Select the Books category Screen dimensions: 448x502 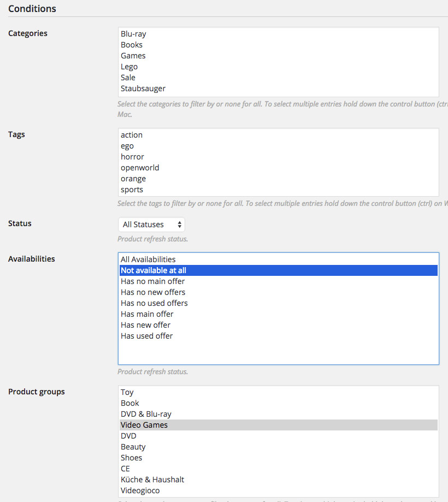click(131, 44)
